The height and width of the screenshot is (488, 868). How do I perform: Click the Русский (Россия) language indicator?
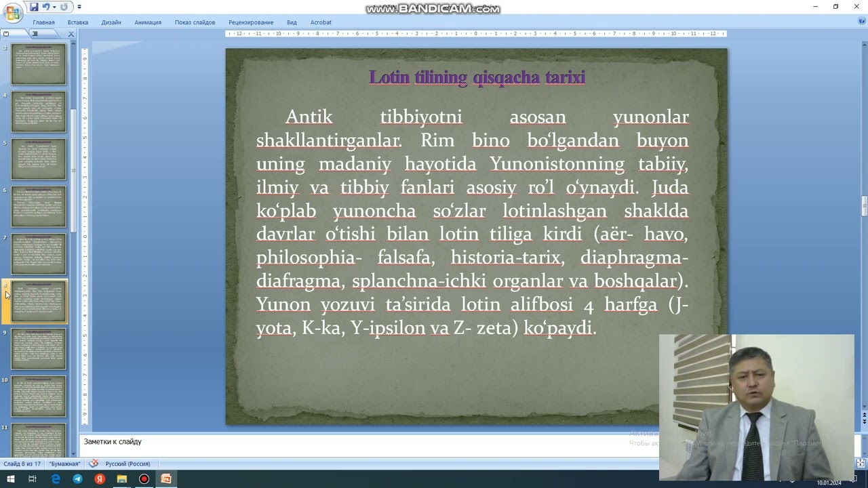127,464
